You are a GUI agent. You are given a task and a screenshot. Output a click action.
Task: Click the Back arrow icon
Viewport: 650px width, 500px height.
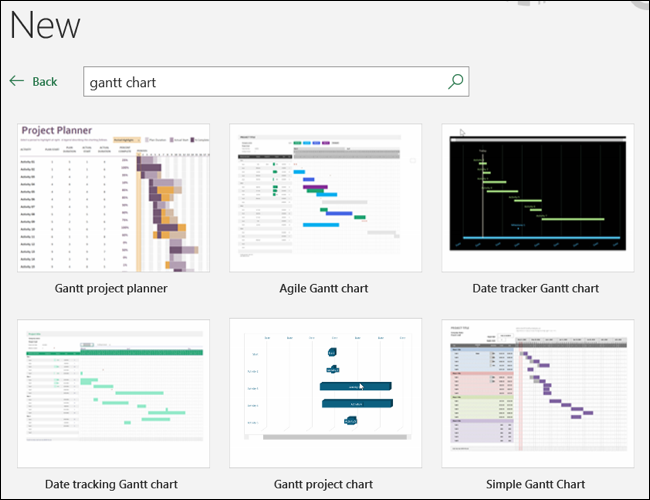(16, 81)
